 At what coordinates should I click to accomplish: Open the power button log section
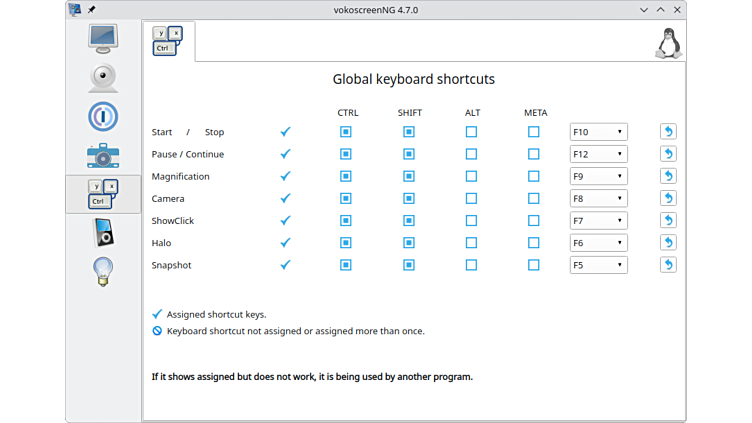pos(103,116)
